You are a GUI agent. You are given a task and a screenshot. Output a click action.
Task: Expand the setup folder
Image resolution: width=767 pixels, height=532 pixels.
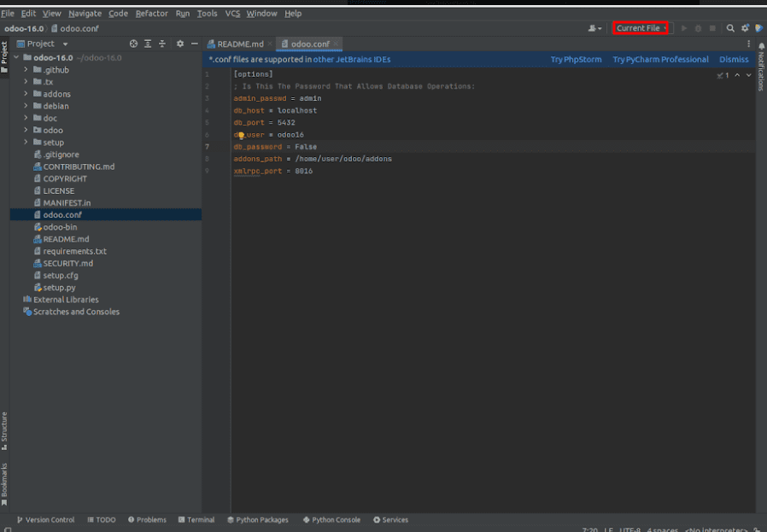26,143
